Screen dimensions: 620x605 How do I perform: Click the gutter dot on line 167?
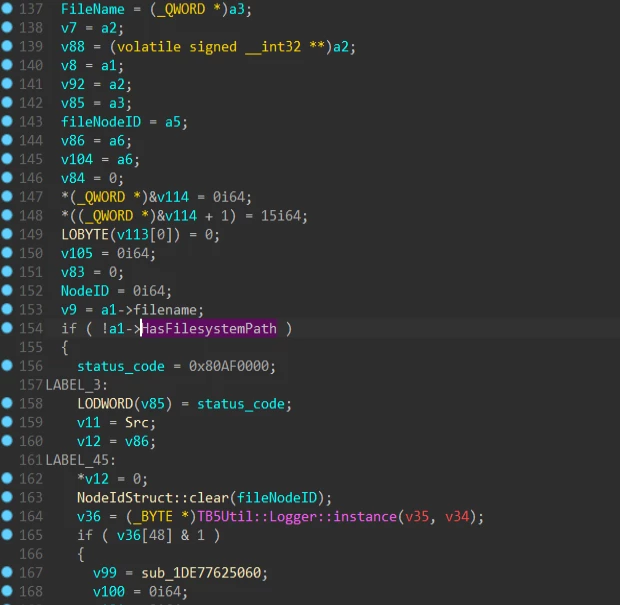click(8, 573)
